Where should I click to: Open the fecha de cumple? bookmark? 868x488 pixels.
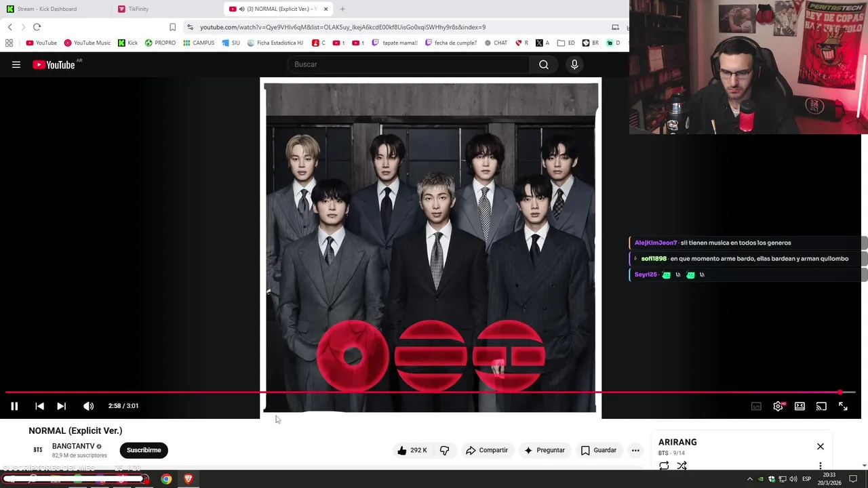(x=451, y=43)
